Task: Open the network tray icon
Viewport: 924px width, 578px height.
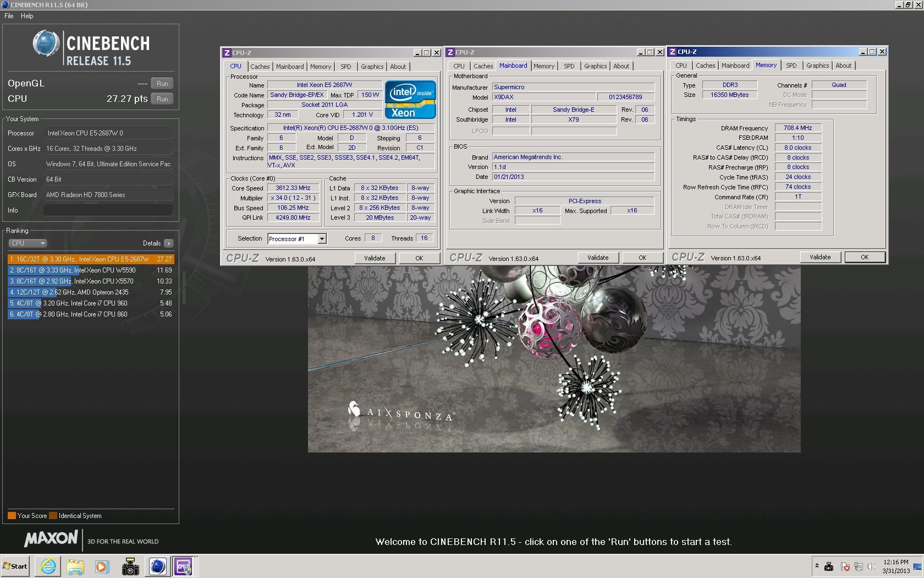Action: click(x=859, y=566)
